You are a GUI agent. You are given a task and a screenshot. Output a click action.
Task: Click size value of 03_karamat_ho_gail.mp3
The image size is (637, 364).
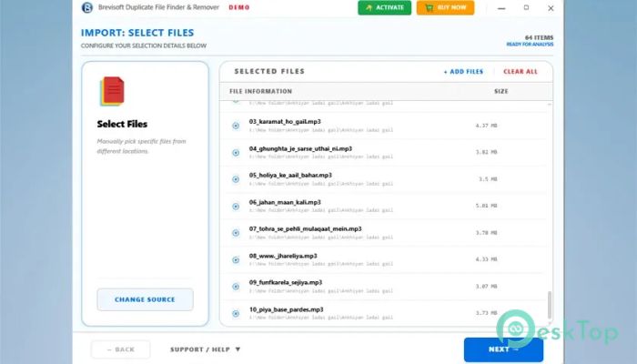486,126
